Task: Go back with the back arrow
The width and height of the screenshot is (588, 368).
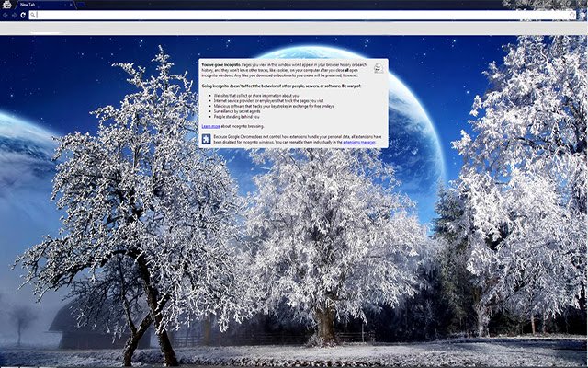Action: [6, 15]
